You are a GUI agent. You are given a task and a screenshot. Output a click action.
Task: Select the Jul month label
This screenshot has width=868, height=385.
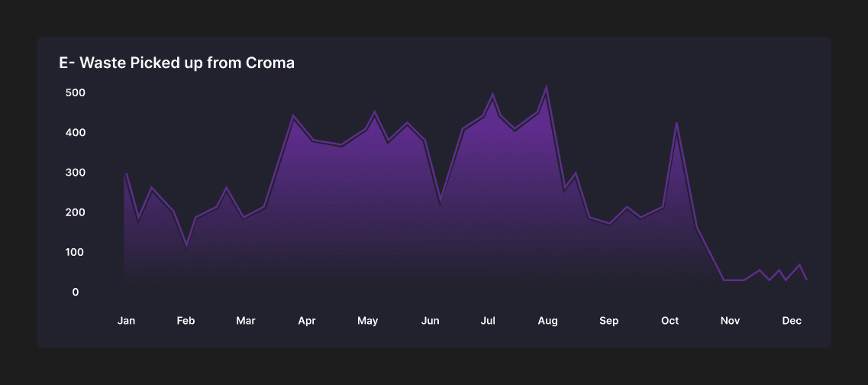tap(488, 321)
